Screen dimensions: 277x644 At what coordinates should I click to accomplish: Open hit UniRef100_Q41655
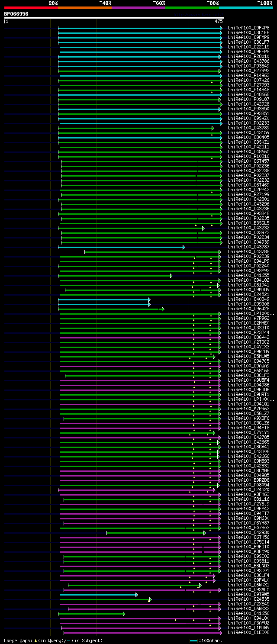248,276
